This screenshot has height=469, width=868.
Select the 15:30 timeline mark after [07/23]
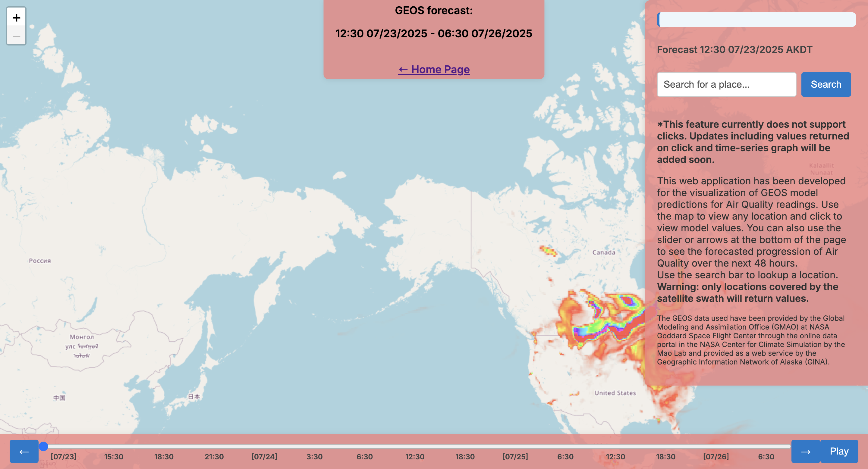pos(114,457)
